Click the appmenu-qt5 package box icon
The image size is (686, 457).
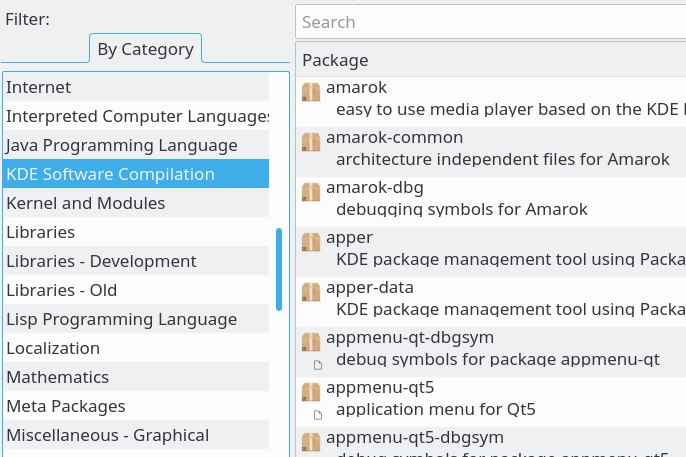311,392
